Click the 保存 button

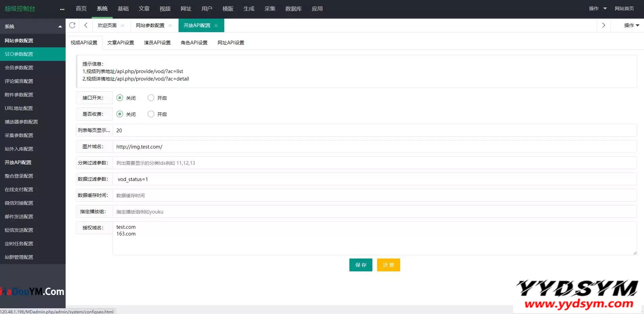tap(361, 265)
